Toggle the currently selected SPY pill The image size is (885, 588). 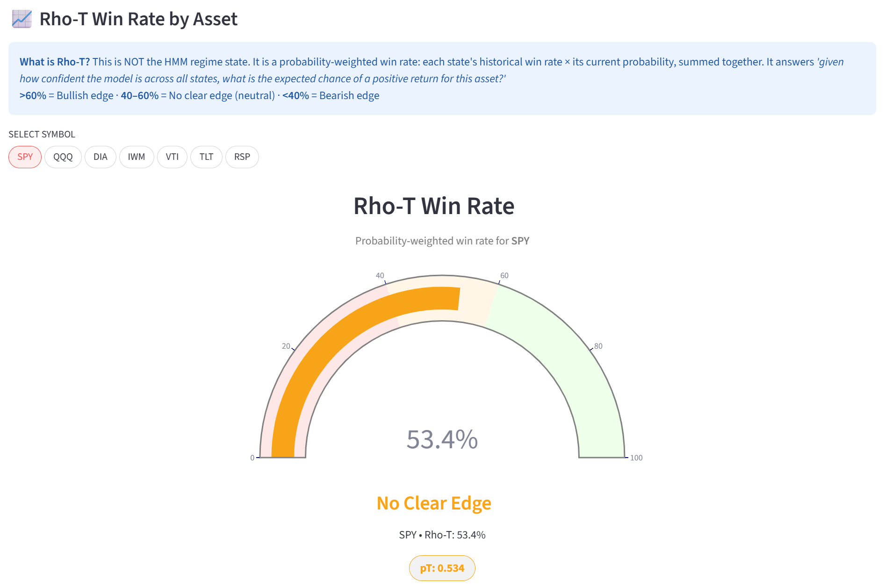(x=25, y=157)
